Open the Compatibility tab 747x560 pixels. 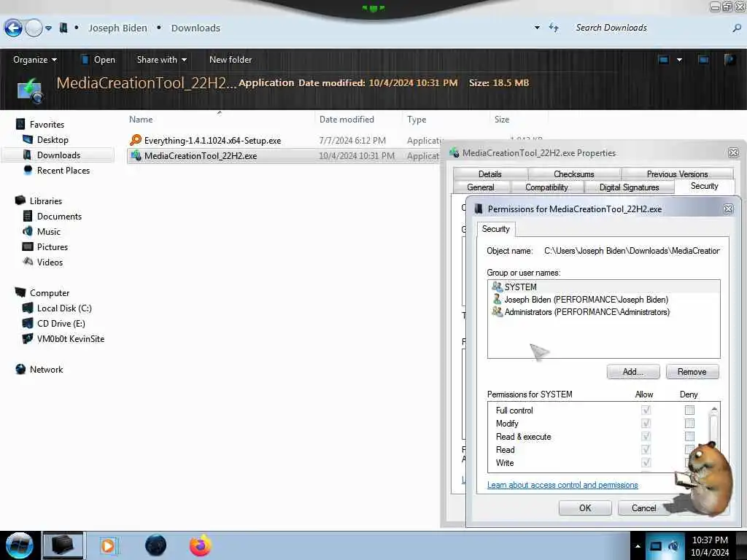tap(546, 187)
